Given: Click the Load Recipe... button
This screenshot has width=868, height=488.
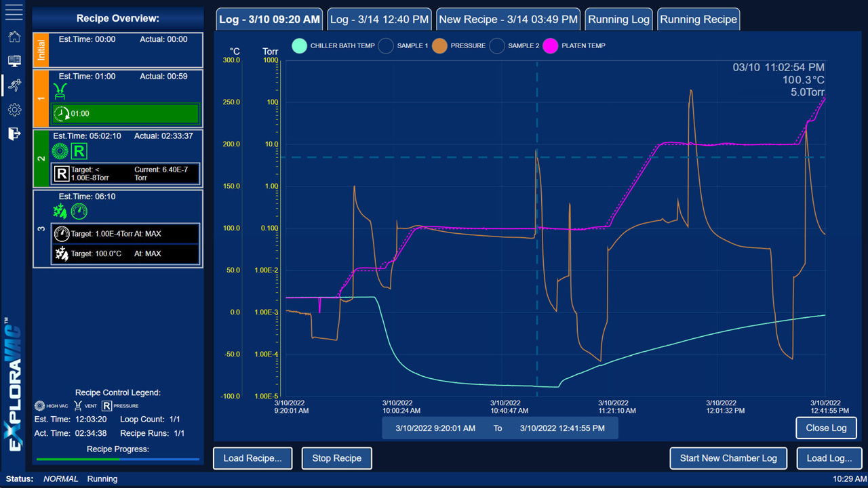Looking at the screenshot, I should 252,458.
